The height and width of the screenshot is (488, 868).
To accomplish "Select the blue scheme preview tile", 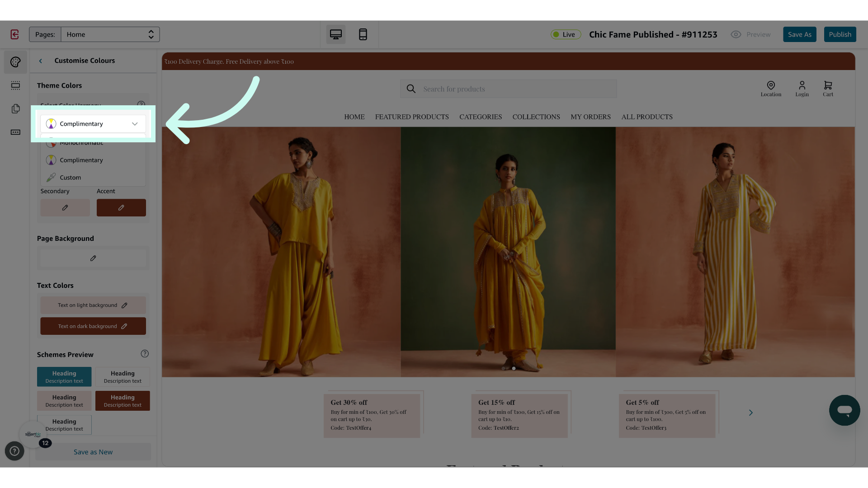I will coord(64,377).
